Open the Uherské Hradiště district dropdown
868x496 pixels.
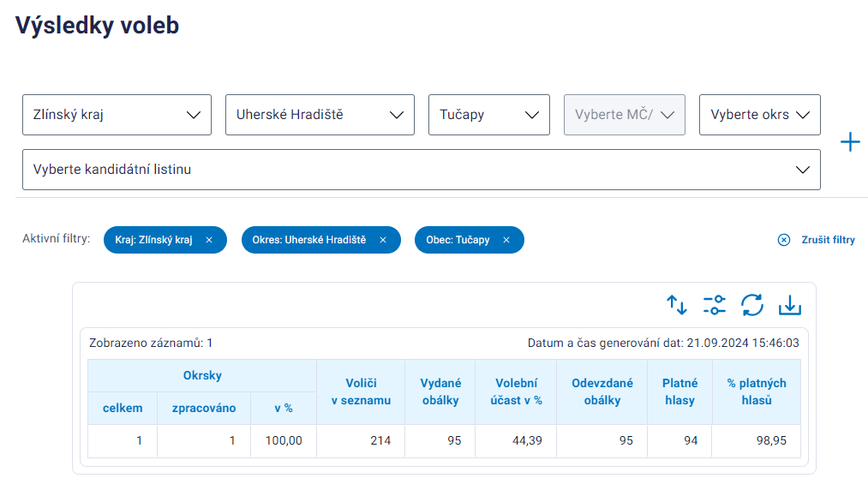320,115
